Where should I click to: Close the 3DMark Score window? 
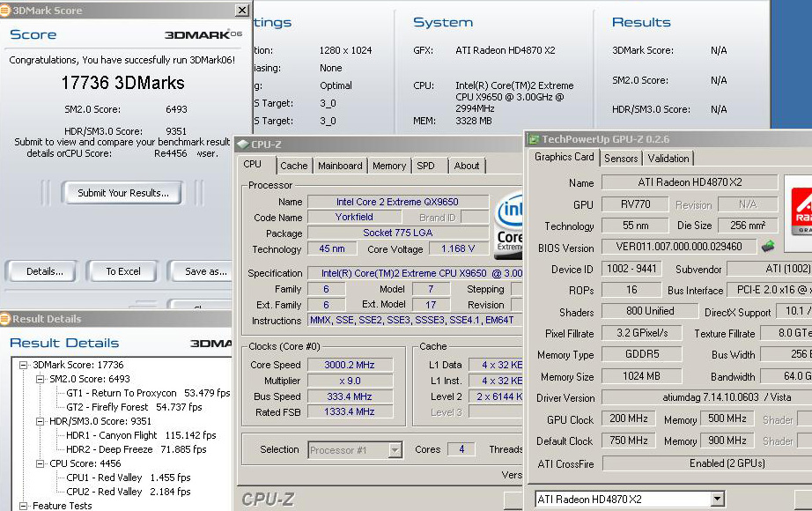[242, 11]
